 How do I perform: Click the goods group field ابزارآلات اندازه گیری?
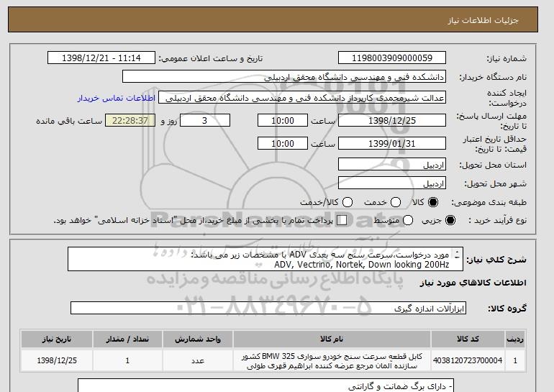pyautogui.click(x=268, y=308)
